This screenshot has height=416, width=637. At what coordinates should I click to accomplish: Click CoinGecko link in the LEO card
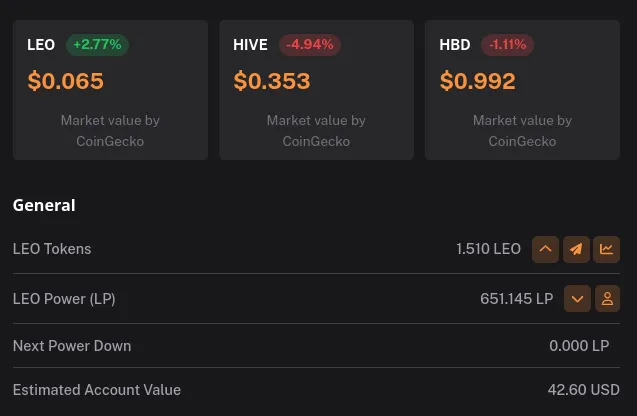(x=110, y=141)
